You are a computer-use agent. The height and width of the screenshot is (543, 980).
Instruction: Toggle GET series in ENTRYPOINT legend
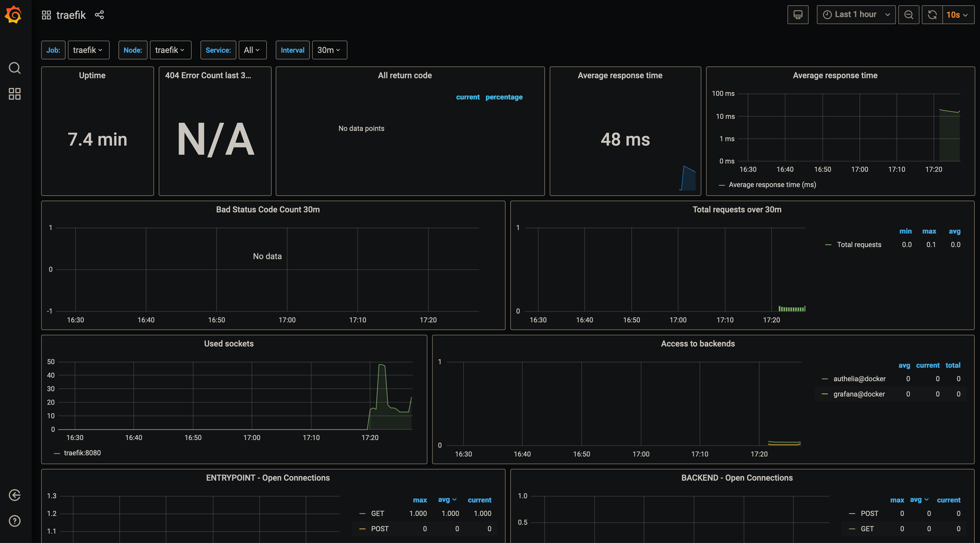377,513
